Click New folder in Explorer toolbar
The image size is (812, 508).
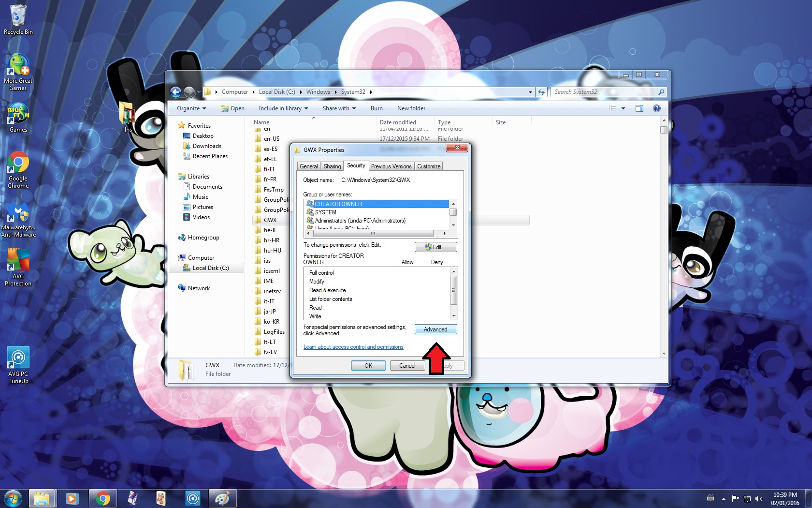pyautogui.click(x=411, y=108)
